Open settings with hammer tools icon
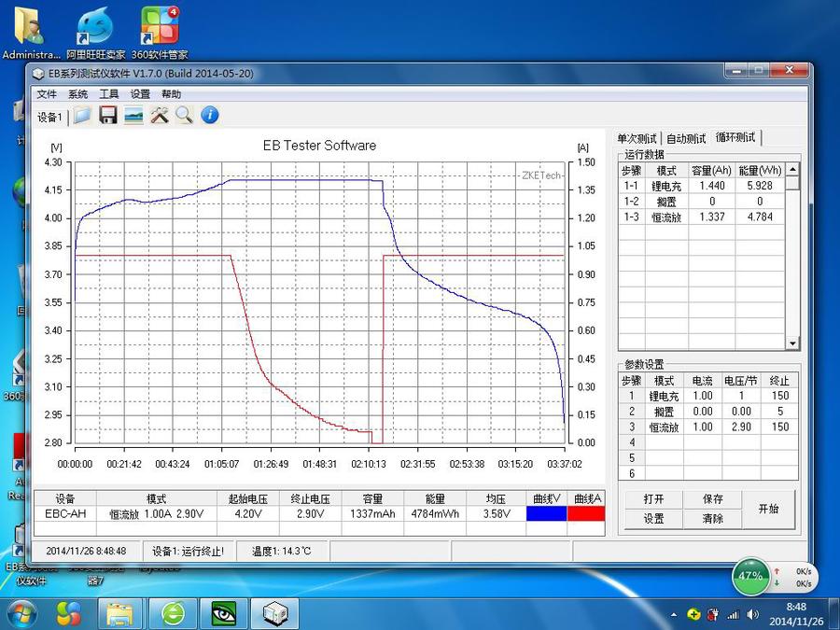 159,115
